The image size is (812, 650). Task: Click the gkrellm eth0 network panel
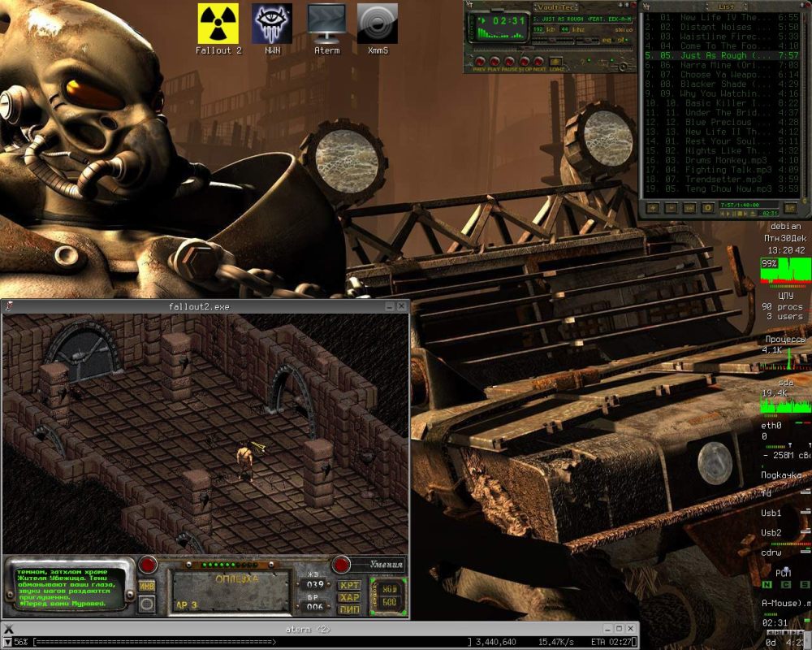785,431
